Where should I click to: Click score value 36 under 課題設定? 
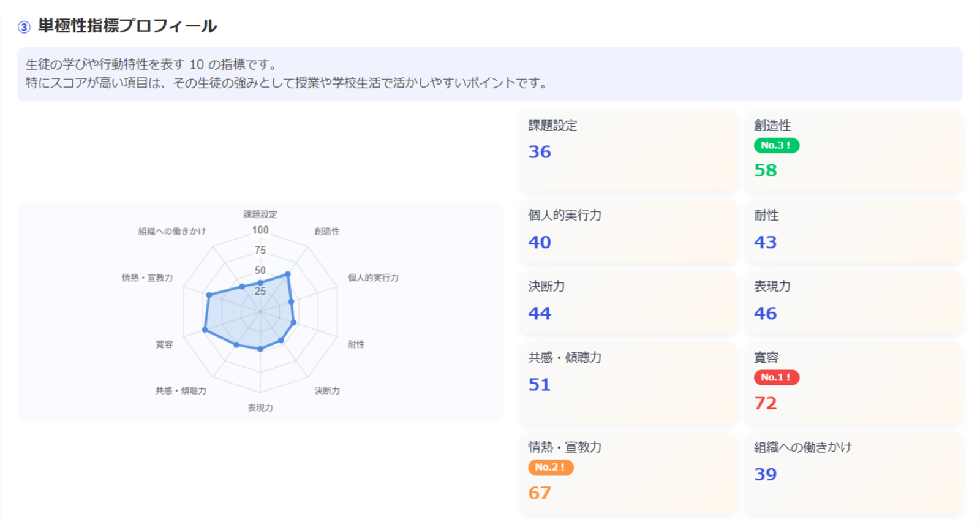click(540, 152)
